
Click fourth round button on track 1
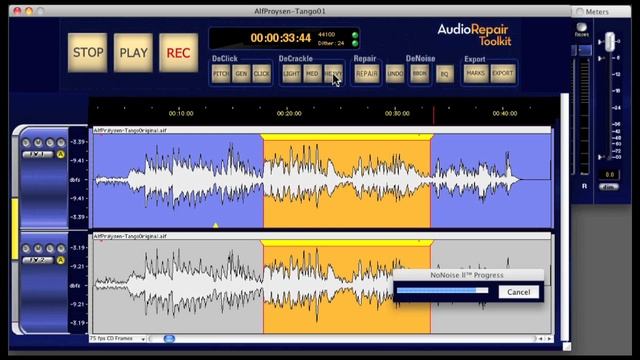click(61, 142)
